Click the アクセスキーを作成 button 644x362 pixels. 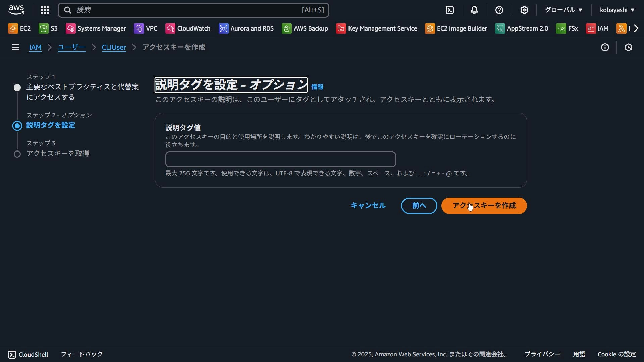(x=484, y=206)
